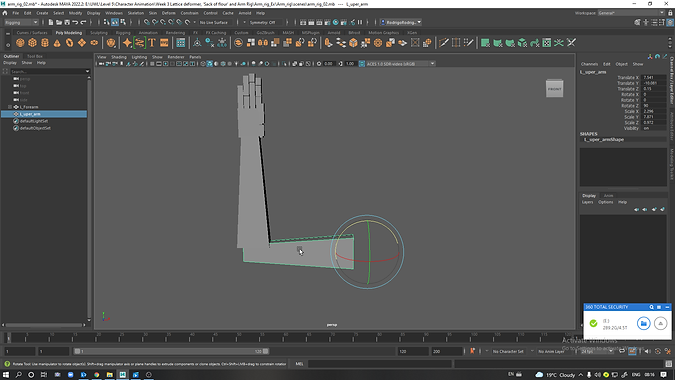Viewport: 675px width, 380px height.
Task: Click the Outliner search field
Action: (49, 71)
